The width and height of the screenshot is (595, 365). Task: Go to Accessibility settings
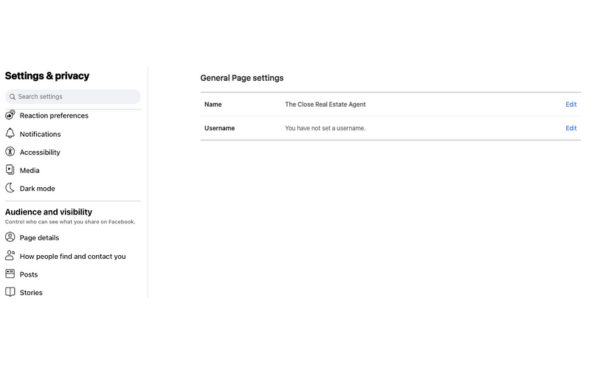point(40,152)
